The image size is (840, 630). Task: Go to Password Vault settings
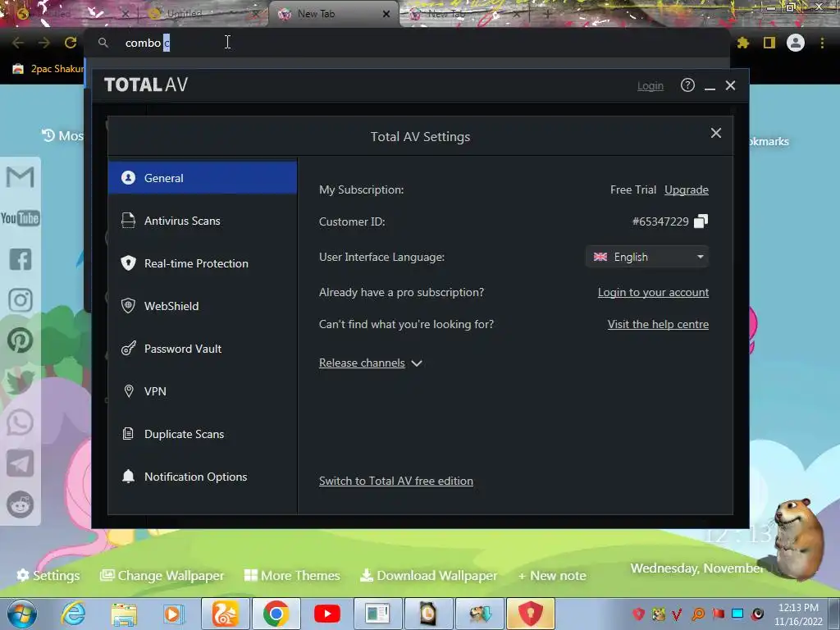click(x=203, y=349)
